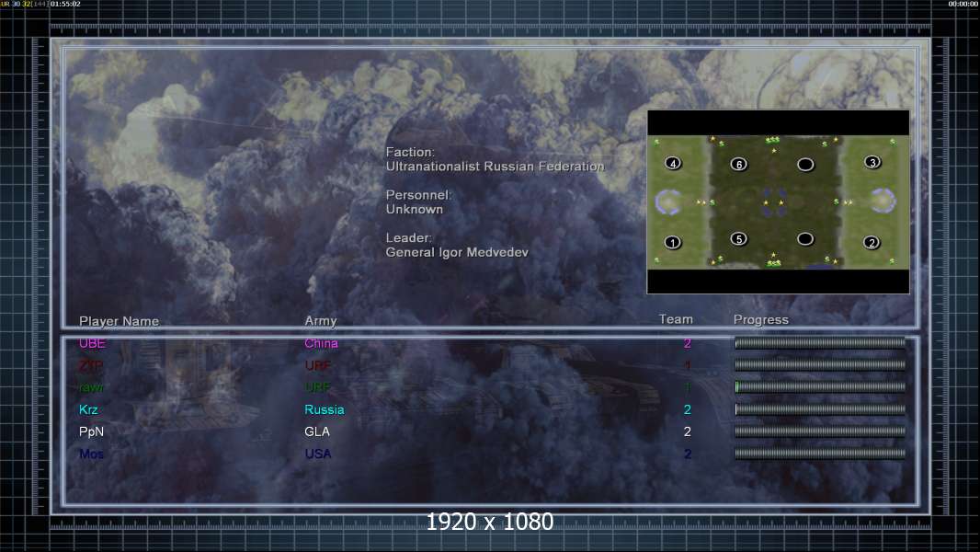Click the Army column header

321,321
